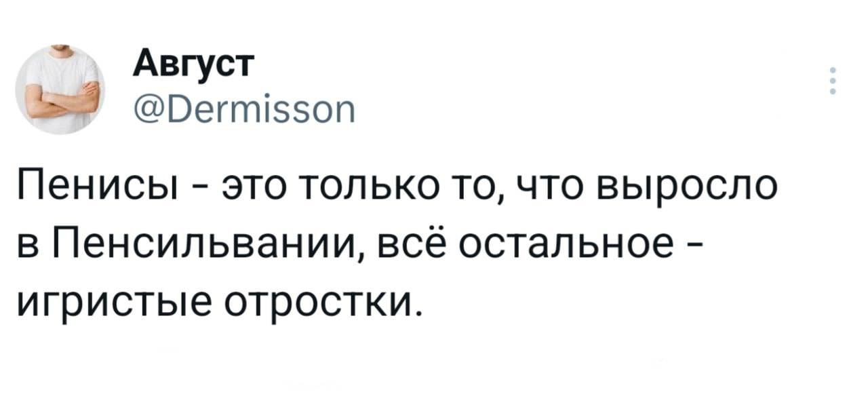Open the three-dot more options menu
Image resolution: width=868 pixels, height=405 pixels.
click(x=833, y=81)
